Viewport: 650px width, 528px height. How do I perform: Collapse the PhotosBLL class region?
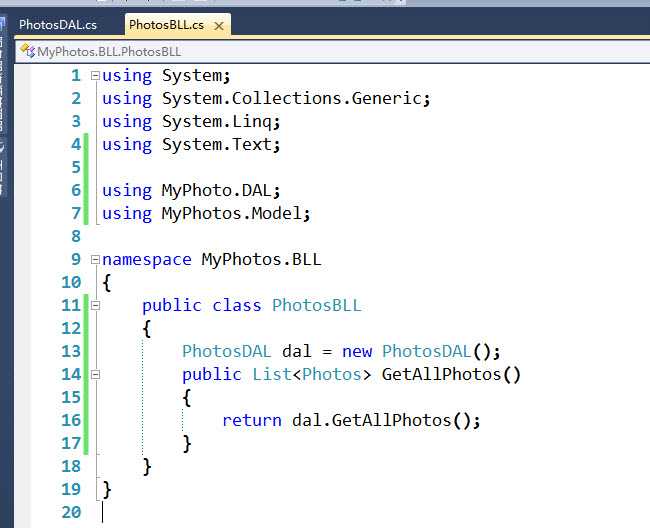pos(95,306)
